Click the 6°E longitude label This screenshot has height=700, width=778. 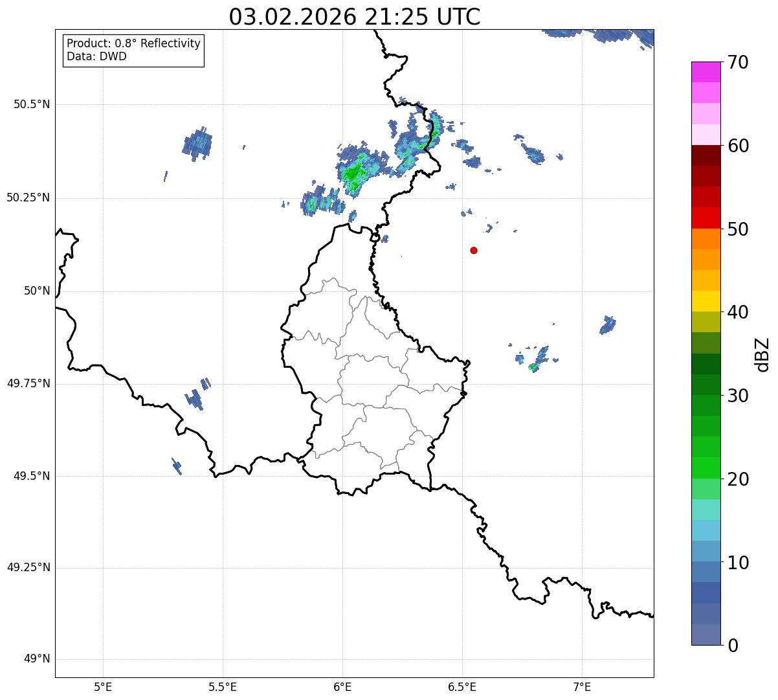coord(342,686)
